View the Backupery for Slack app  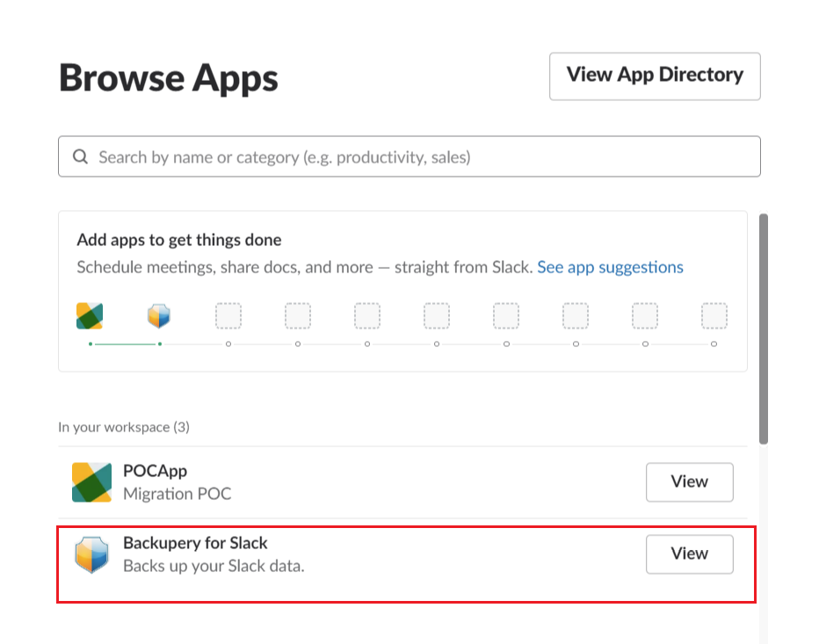click(x=690, y=554)
